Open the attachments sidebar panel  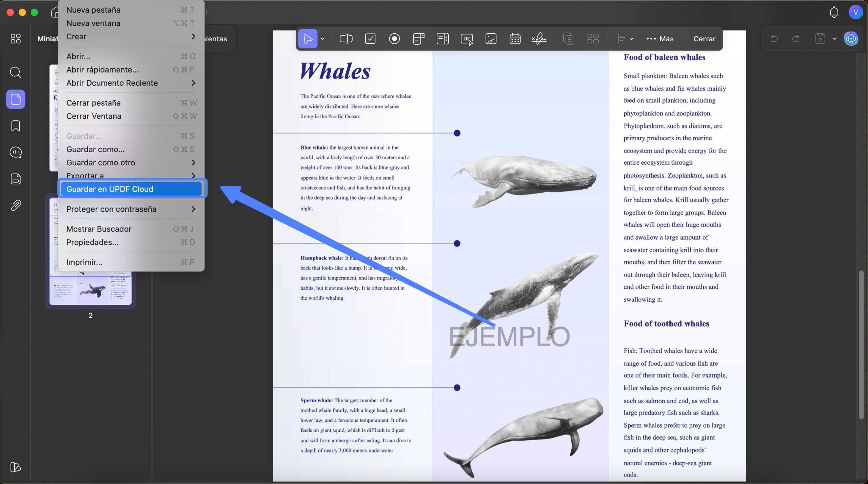[x=16, y=205]
